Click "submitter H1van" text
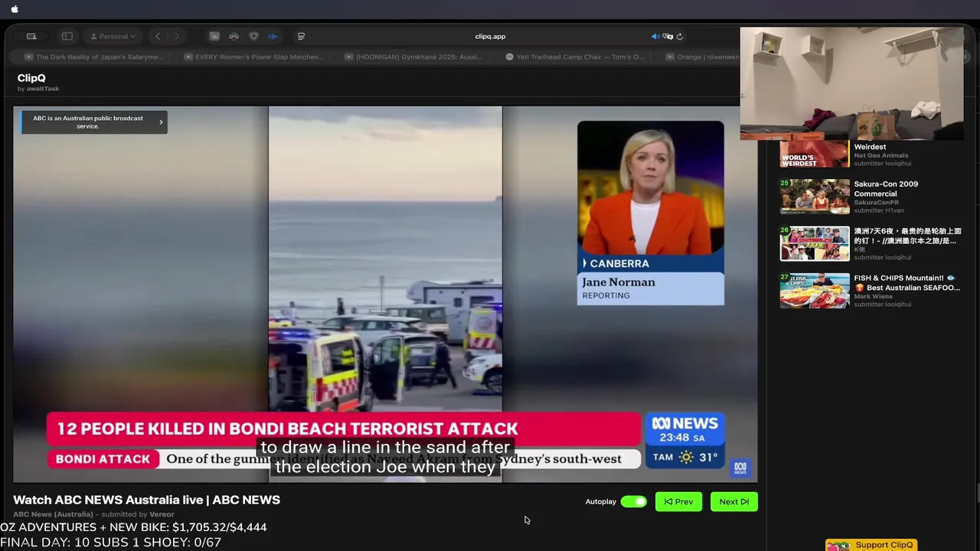The image size is (980, 551). point(879,210)
